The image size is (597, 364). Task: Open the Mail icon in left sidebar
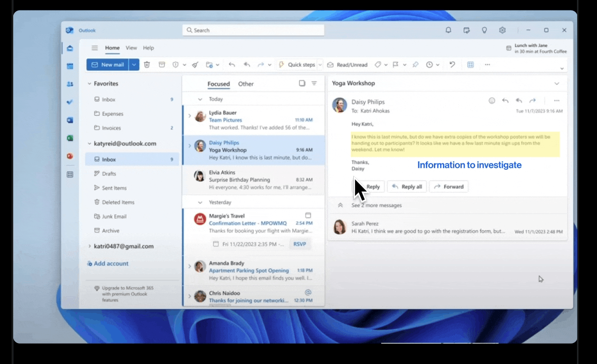pyautogui.click(x=70, y=48)
